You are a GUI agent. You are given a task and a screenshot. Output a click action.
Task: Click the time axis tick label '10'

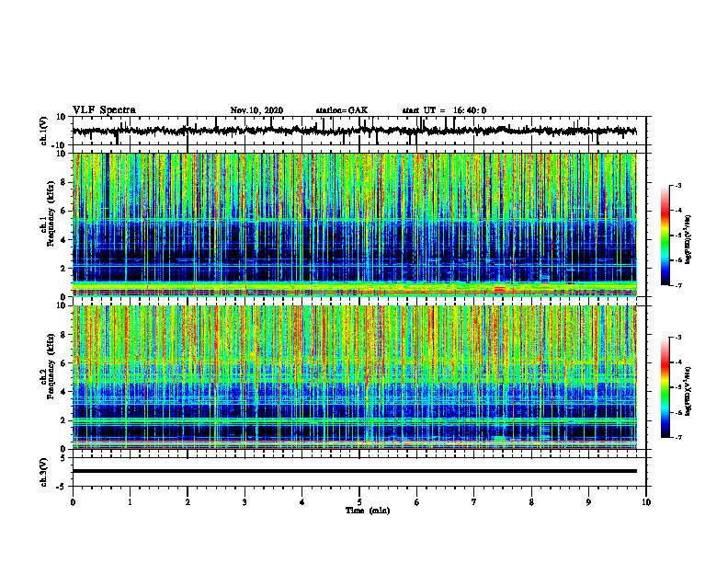coord(646,502)
